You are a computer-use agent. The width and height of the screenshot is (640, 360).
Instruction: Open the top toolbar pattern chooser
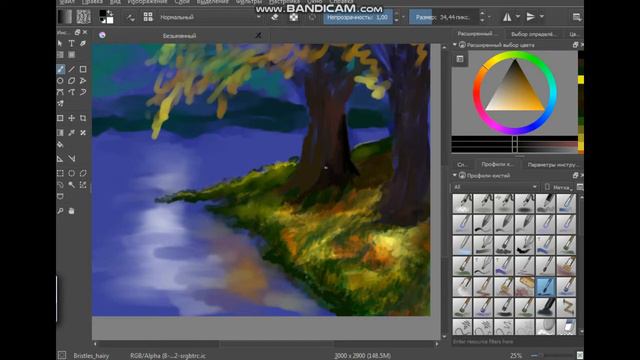click(83, 17)
